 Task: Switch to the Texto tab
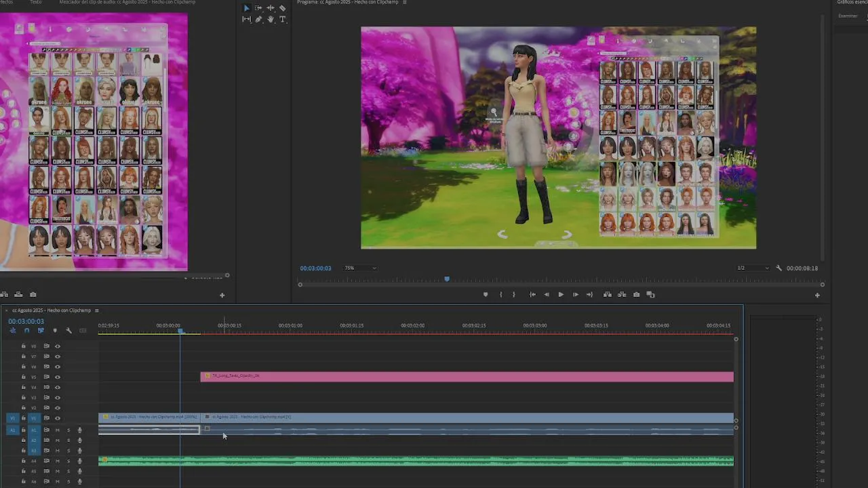(x=36, y=2)
